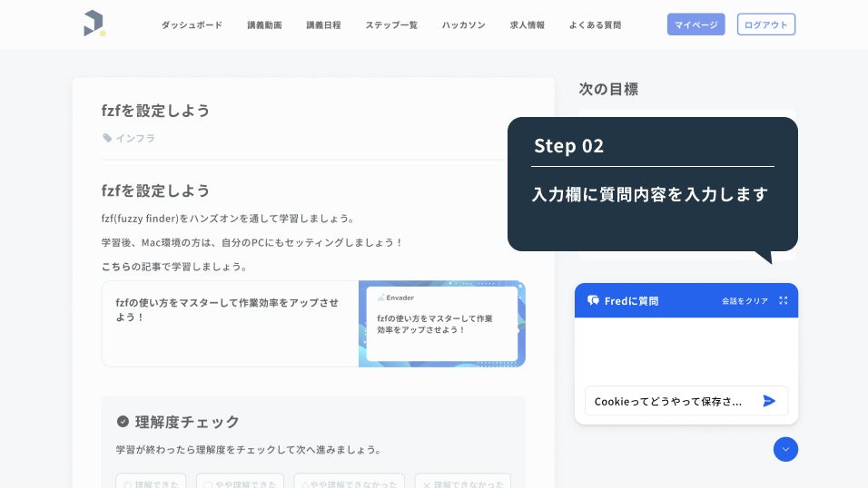868x488 pixels.
Task: Click the 理解度チェック check icon
Action: coord(123,422)
